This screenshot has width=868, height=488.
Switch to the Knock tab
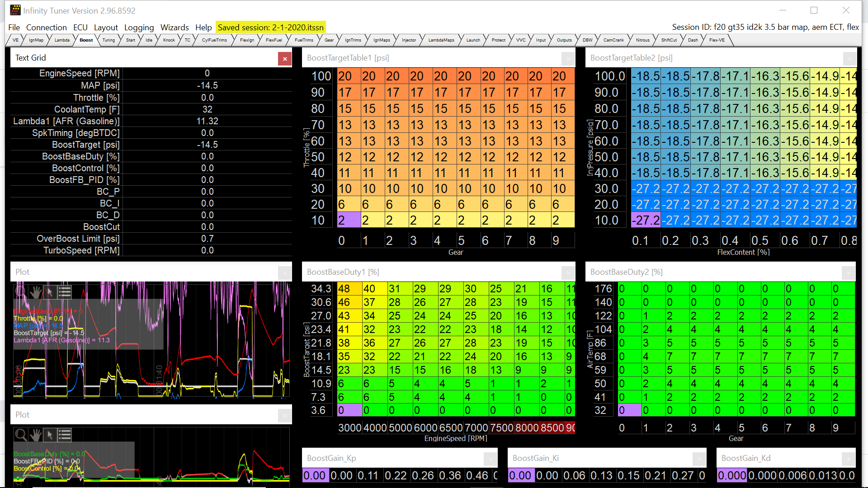169,40
